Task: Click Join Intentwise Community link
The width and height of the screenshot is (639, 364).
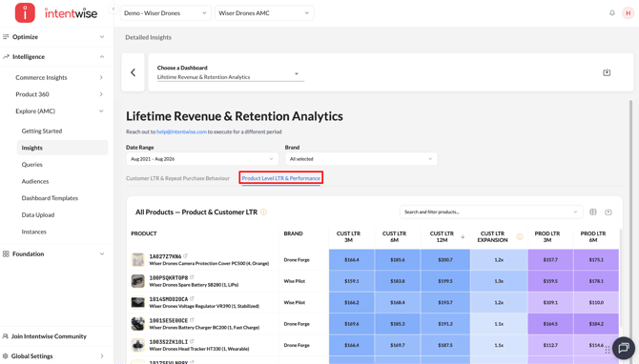Action: click(x=49, y=336)
